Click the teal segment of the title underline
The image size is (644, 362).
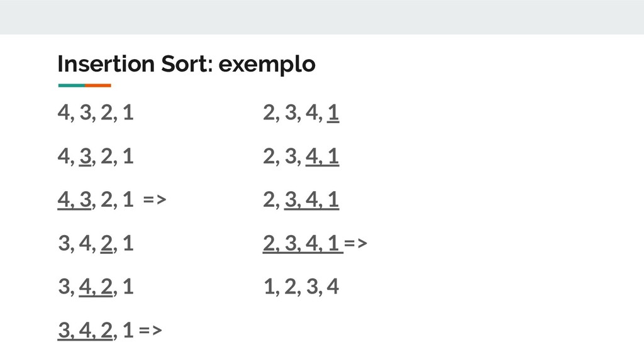(x=72, y=85)
